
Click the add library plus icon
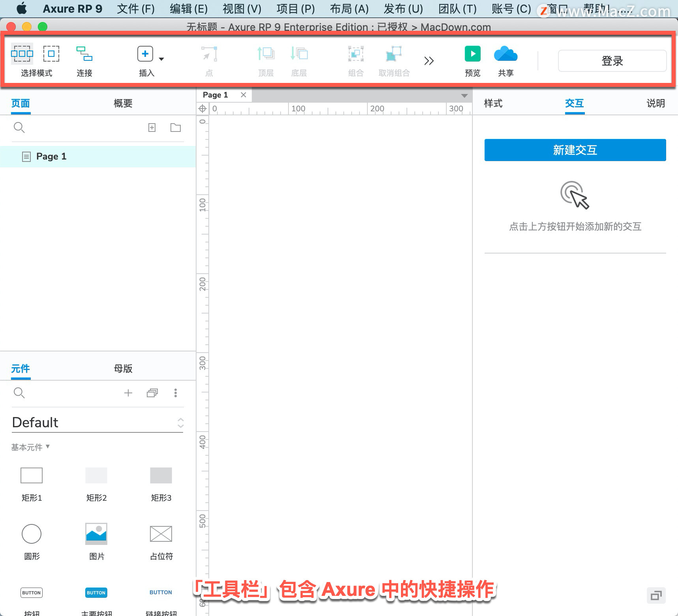tap(128, 393)
